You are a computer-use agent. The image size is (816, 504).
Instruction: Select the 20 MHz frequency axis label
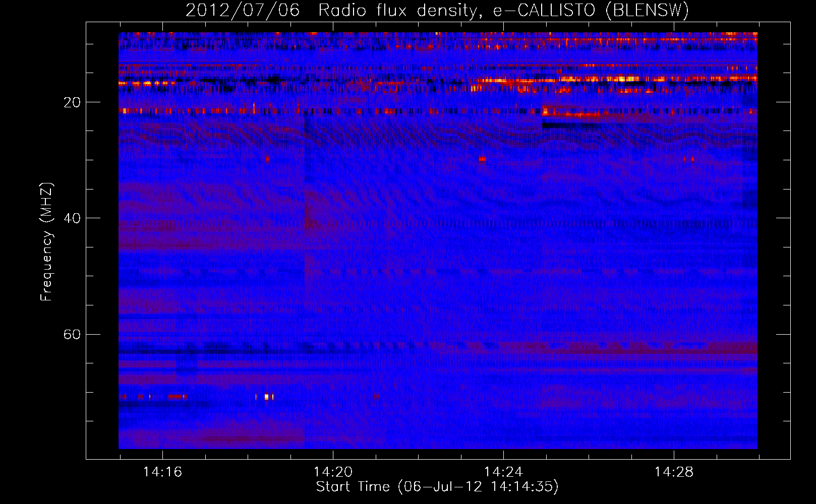(x=72, y=102)
